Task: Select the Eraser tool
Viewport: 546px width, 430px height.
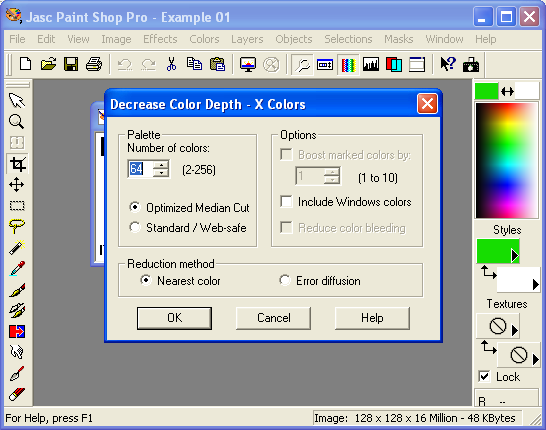Action: 17,394
